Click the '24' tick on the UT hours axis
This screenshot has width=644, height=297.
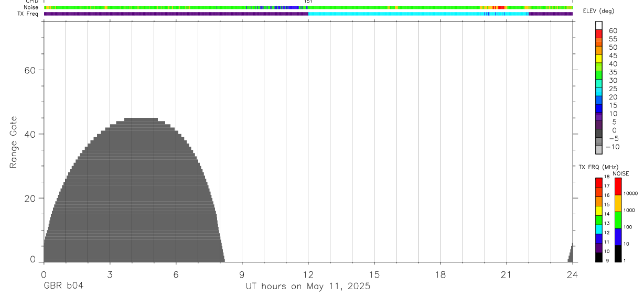[573, 274]
